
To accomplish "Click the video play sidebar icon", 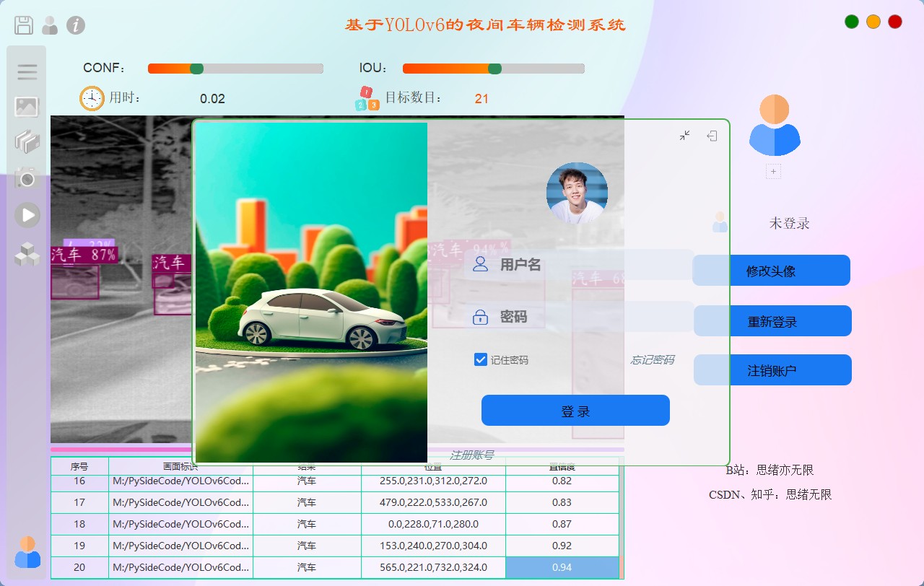I will (x=27, y=215).
